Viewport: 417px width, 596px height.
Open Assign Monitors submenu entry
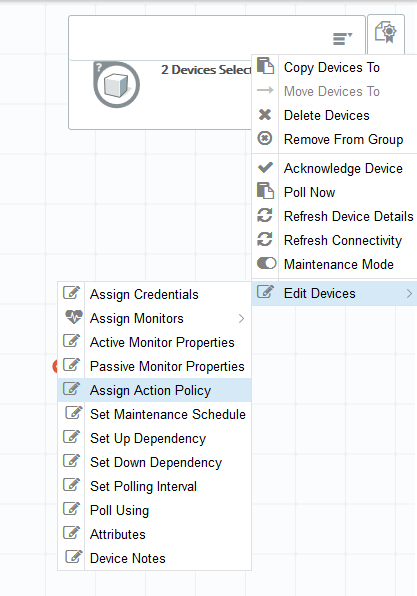154,318
